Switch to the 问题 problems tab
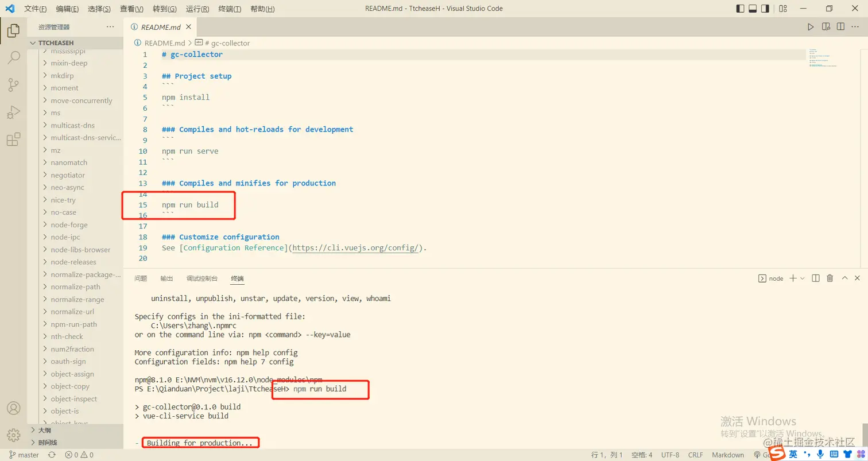 click(141, 278)
